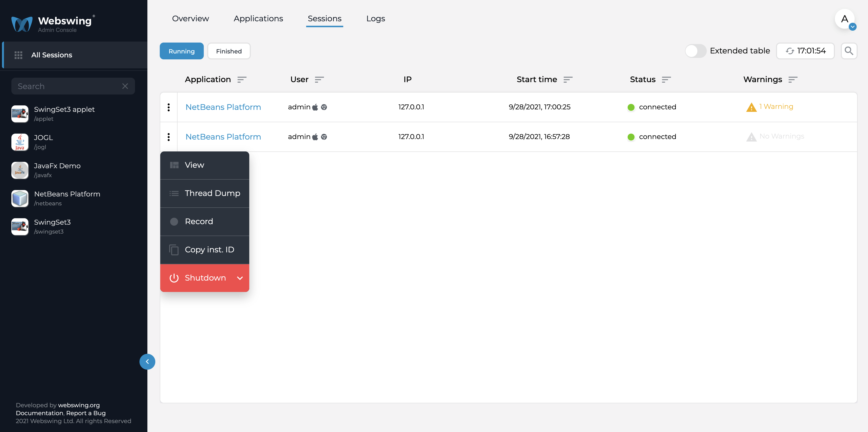Click the green status dot in the 16:57:28 row
Viewport: 868px width, 432px height.
tap(631, 137)
